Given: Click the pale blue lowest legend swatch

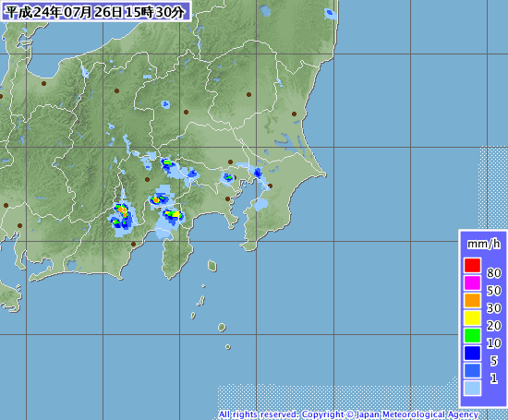Looking at the screenshot, I should point(472,388).
